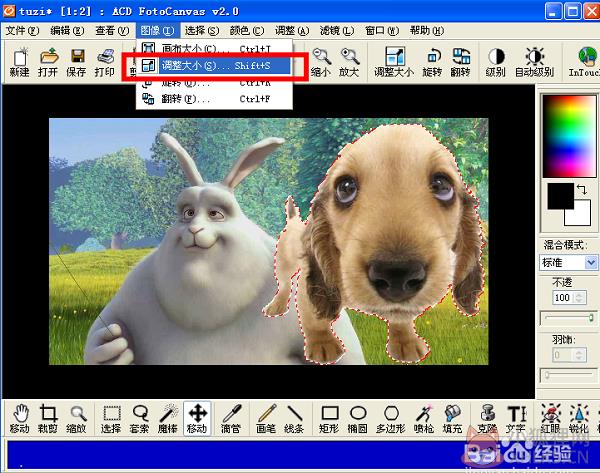Open the 滤镜(L) menu
The height and width of the screenshot is (473, 600).
pyautogui.click(x=337, y=31)
